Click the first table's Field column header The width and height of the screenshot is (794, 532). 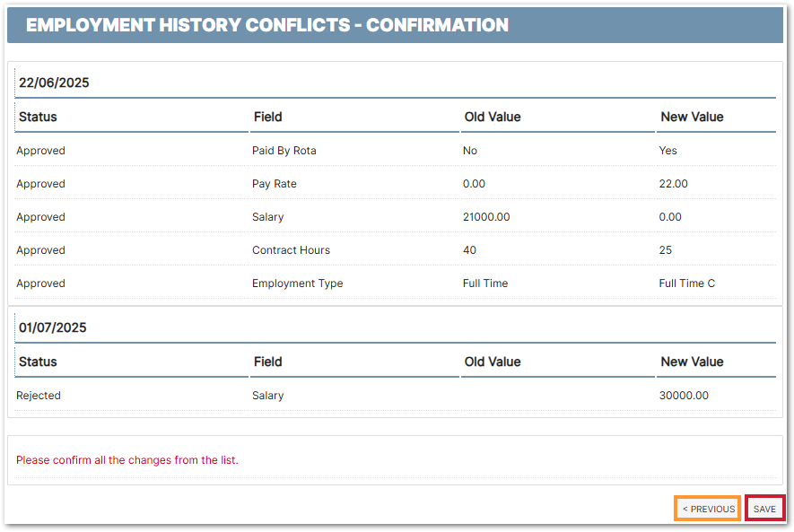(x=267, y=117)
